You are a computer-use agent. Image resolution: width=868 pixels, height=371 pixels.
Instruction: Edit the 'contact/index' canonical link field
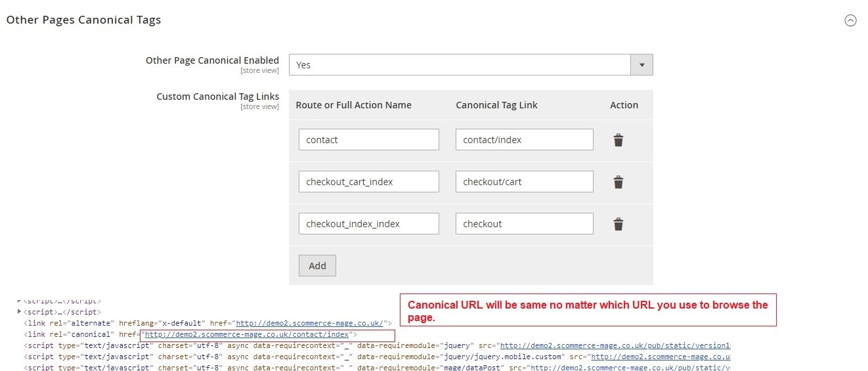(x=524, y=140)
